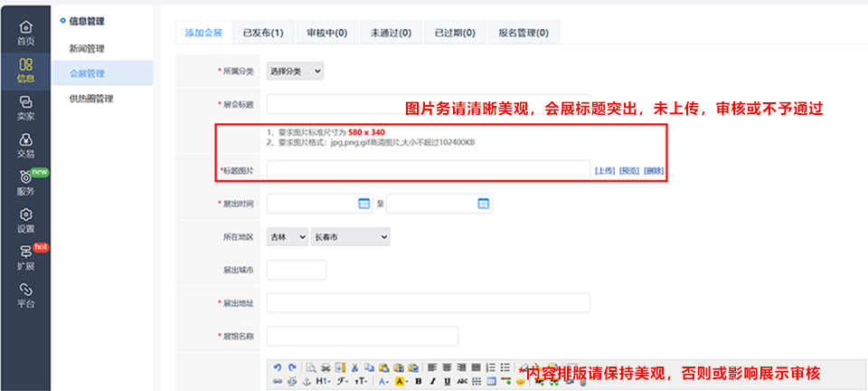The image size is (868, 391).
Task: Toggle bold formatting in editor toolbar
Action: 418,382
